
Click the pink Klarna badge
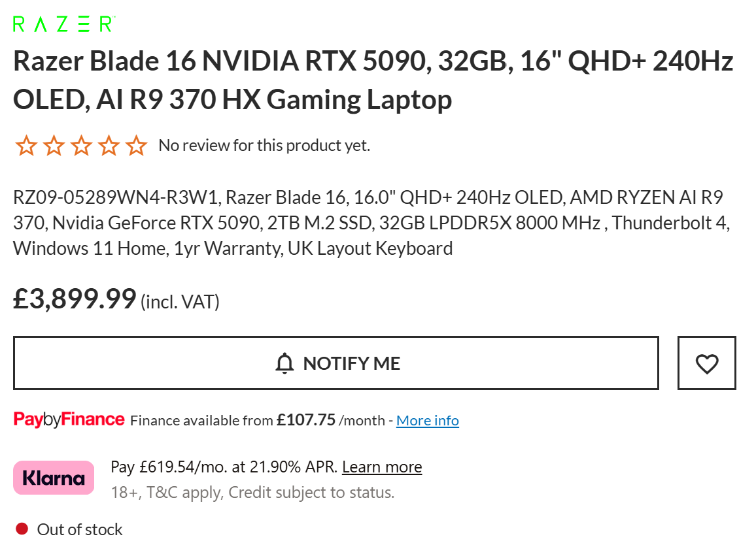click(54, 478)
